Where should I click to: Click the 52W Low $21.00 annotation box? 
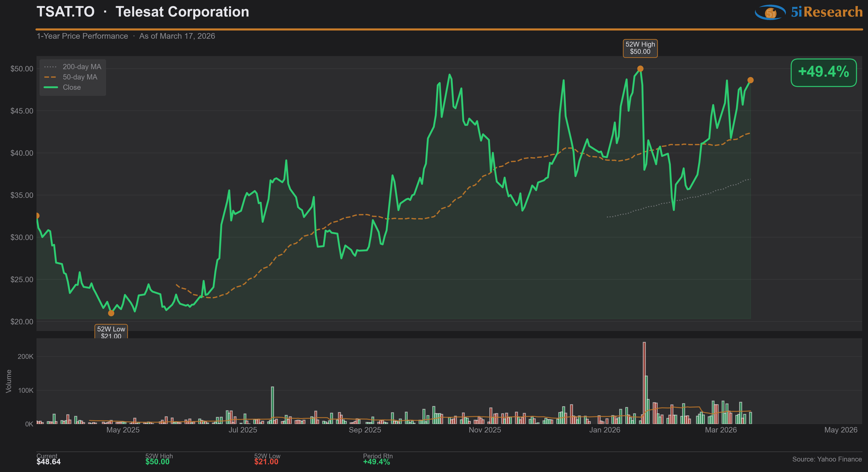pos(111,332)
